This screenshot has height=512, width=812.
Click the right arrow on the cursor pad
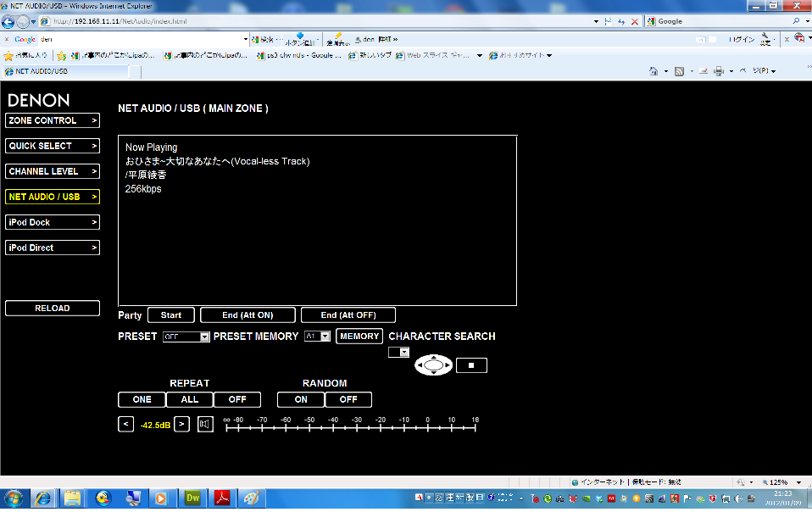(x=448, y=365)
